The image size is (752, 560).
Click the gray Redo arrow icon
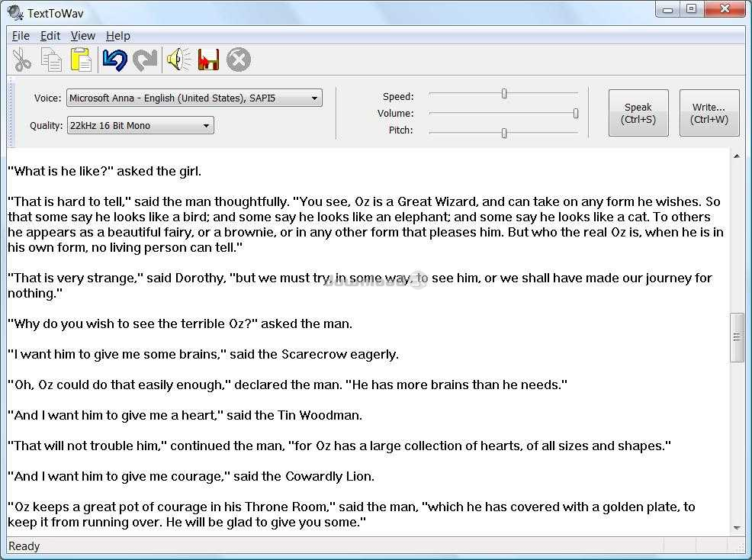pos(145,60)
